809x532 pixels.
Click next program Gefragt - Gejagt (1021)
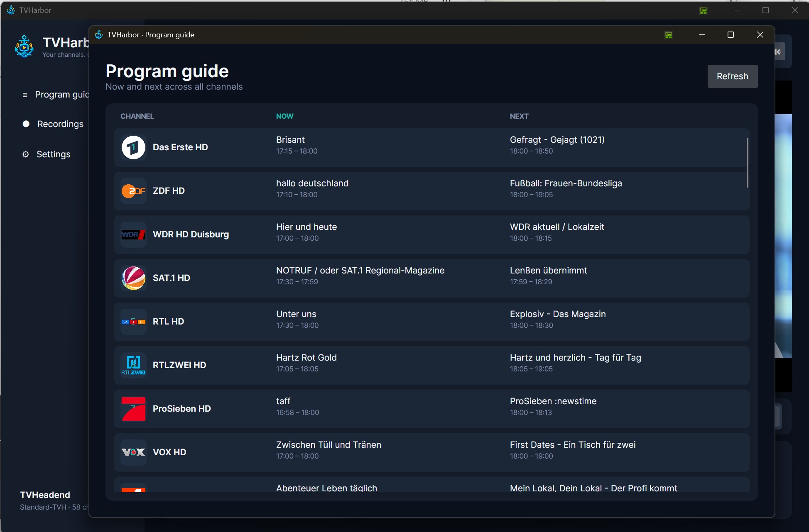point(557,140)
